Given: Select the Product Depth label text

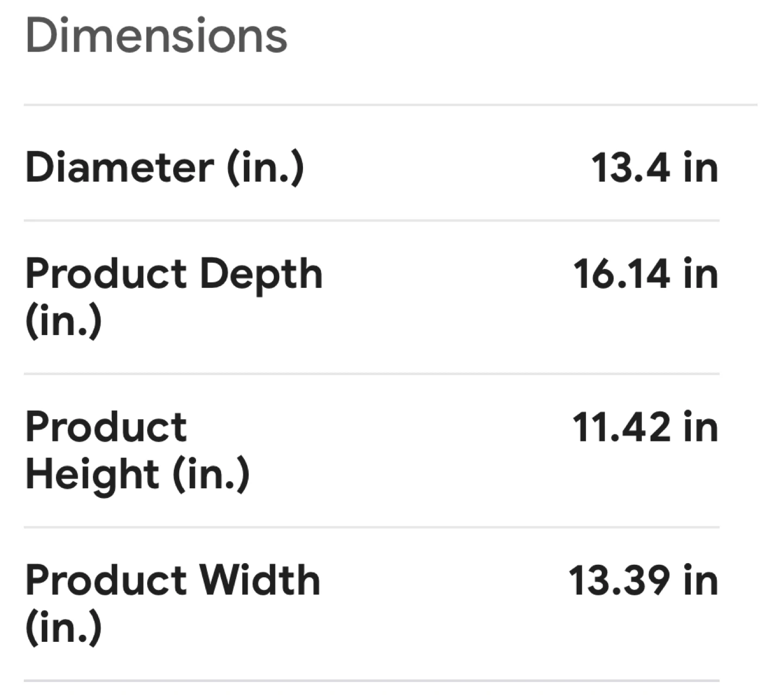Looking at the screenshot, I should click(174, 274).
